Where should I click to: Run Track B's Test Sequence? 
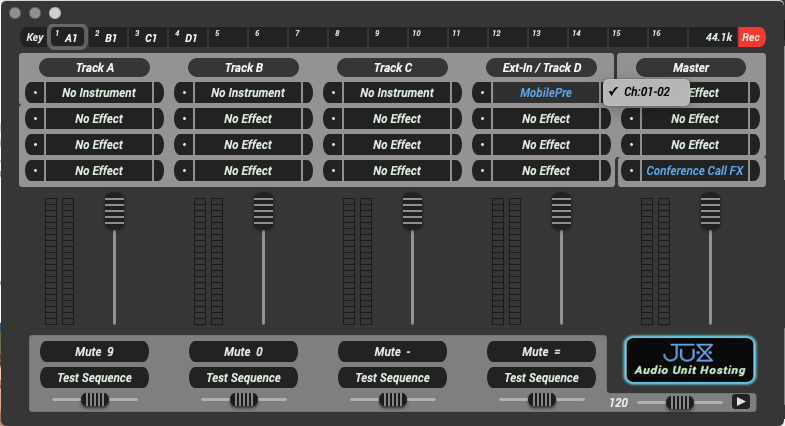pos(243,377)
